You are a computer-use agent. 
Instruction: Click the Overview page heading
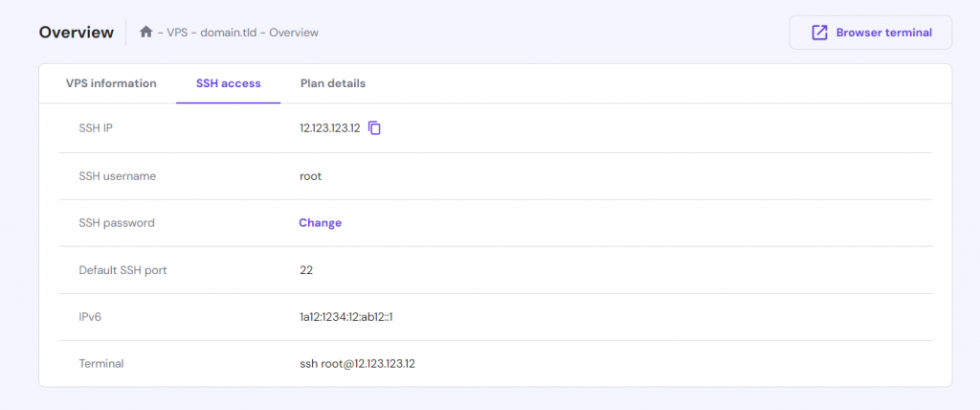76,33
